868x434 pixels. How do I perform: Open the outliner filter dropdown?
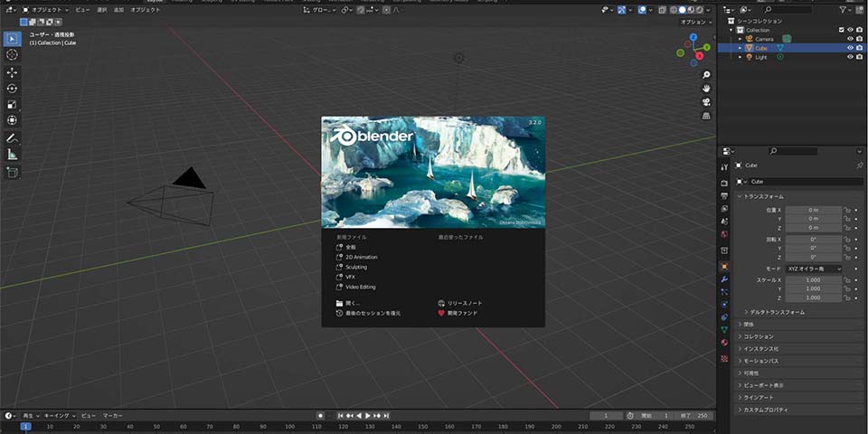846,10
